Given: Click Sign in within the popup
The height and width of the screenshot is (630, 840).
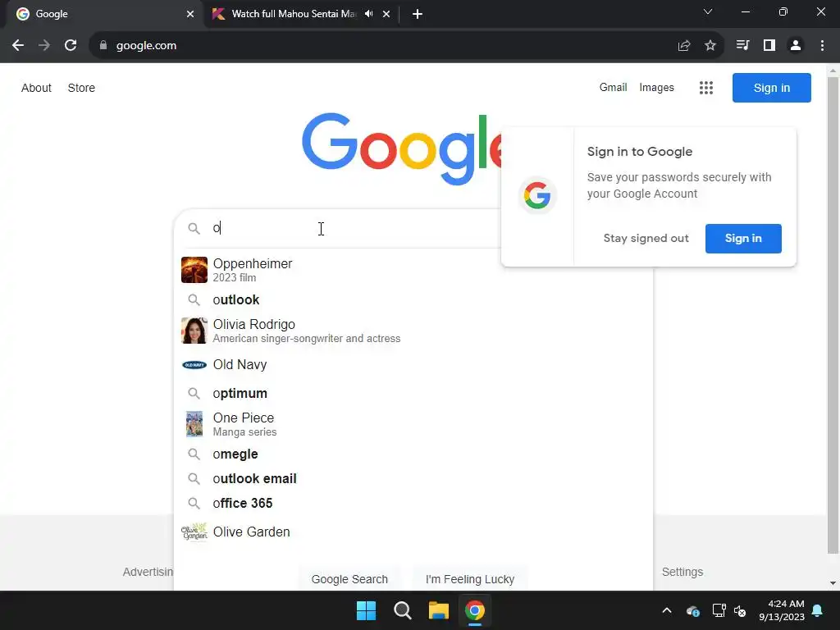Looking at the screenshot, I should pyautogui.click(x=743, y=239).
